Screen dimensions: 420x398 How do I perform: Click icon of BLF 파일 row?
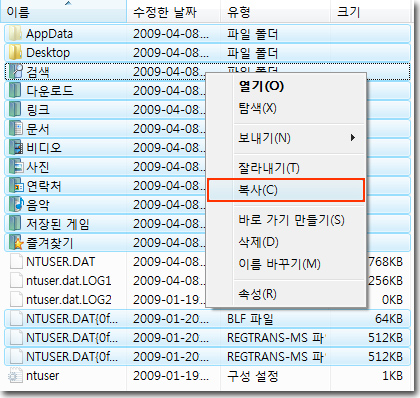pos(16,319)
